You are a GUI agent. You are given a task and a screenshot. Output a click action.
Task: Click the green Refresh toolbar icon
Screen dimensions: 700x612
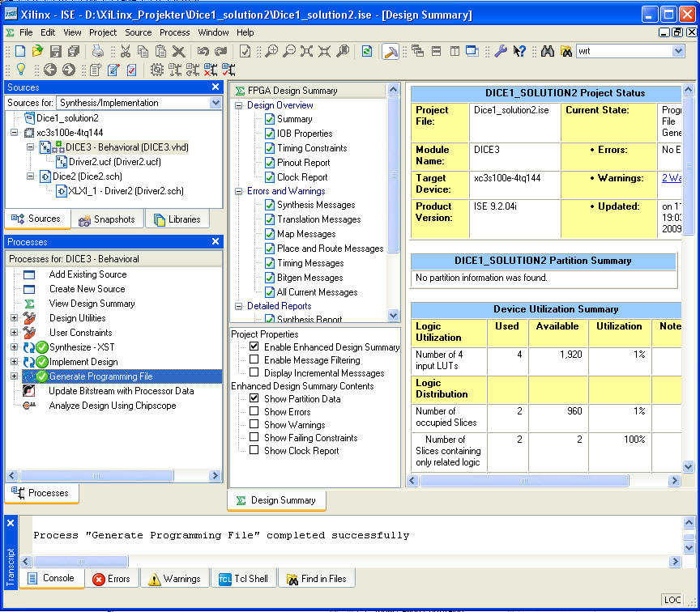pos(366,51)
